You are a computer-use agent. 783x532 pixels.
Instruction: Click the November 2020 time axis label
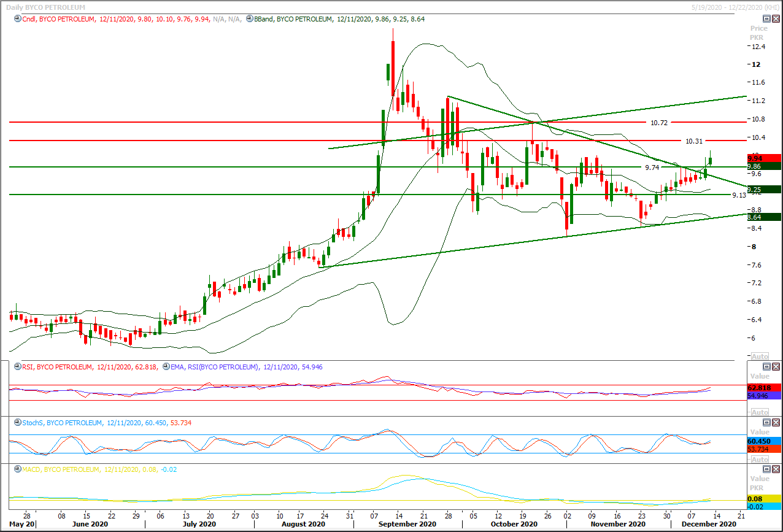[617, 524]
